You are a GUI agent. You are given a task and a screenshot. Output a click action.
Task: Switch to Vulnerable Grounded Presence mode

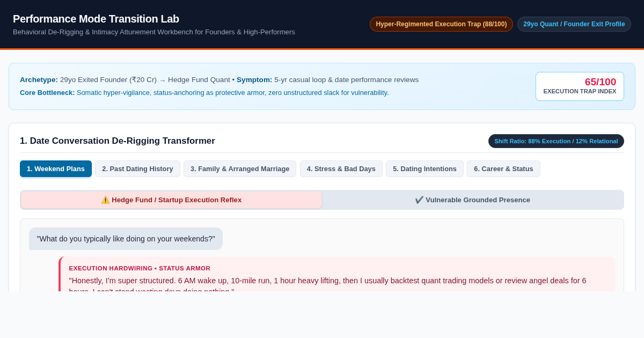(x=472, y=200)
